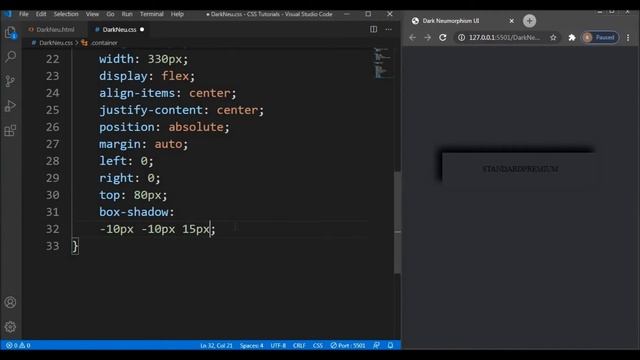Open editor More Actions ellipsis

click(x=389, y=29)
